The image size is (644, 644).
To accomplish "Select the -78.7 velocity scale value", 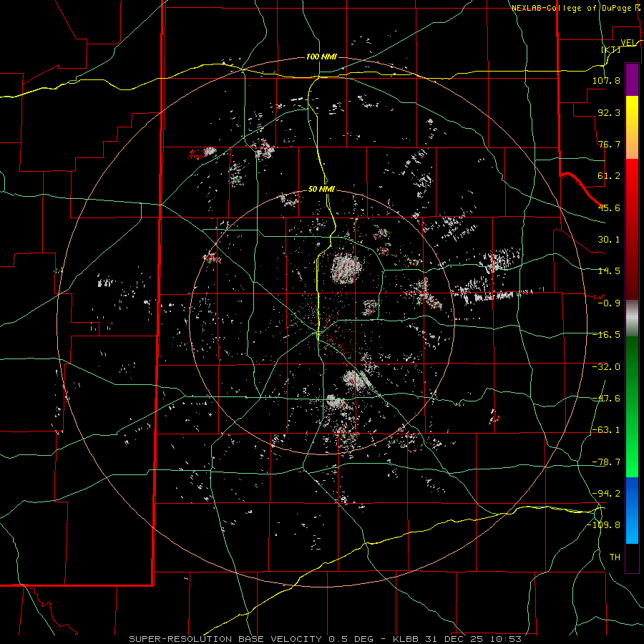I will (606, 462).
